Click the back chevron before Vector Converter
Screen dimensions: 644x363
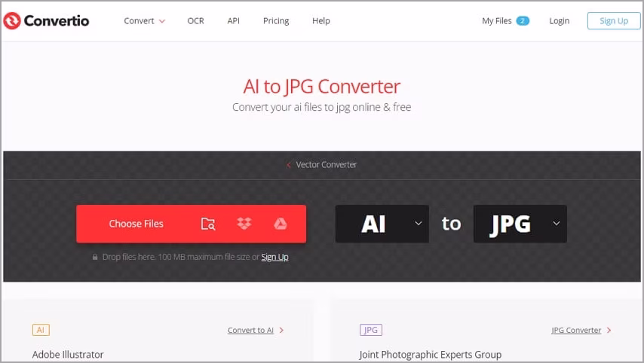(x=289, y=164)
